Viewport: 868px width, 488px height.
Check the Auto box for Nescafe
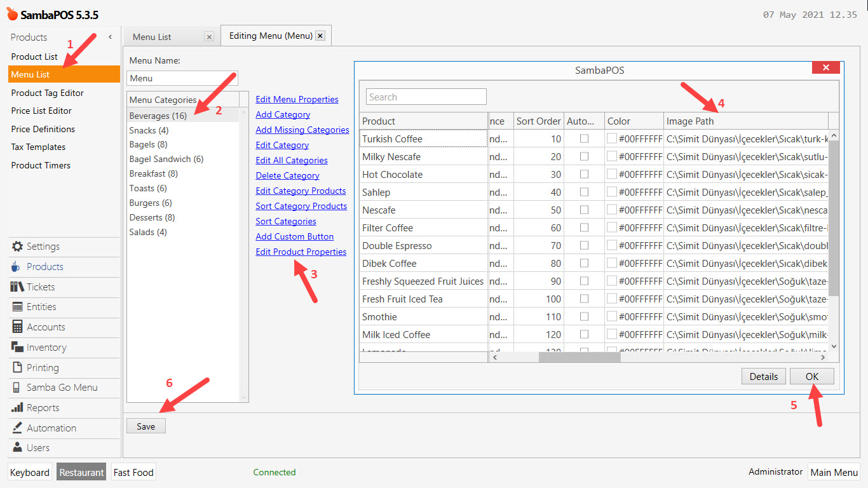pos(584,210)
